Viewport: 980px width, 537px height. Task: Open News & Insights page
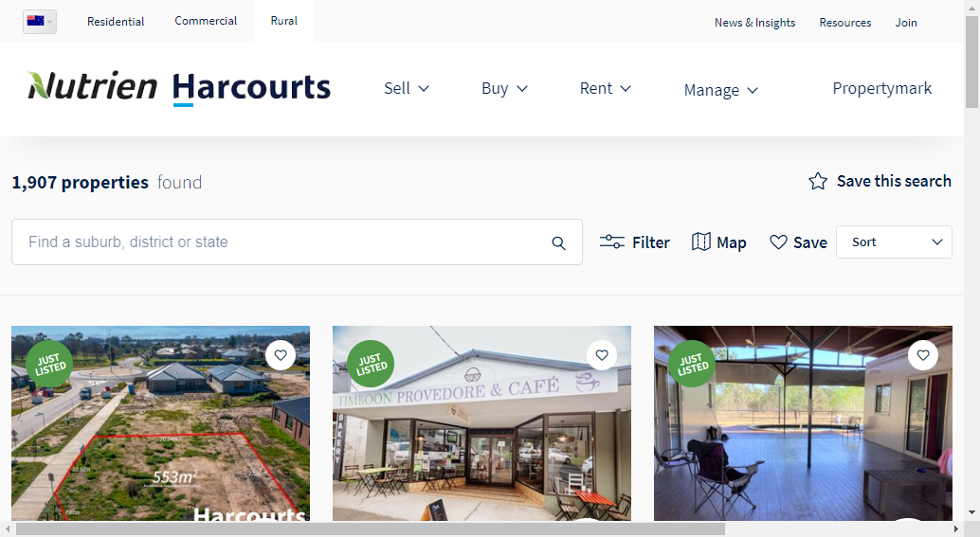755,23
